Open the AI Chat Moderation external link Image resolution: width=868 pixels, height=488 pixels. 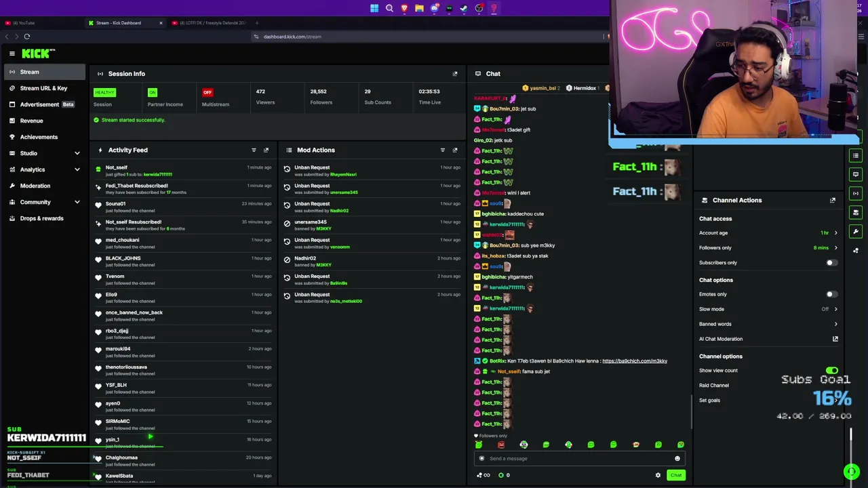coord(835,339)
